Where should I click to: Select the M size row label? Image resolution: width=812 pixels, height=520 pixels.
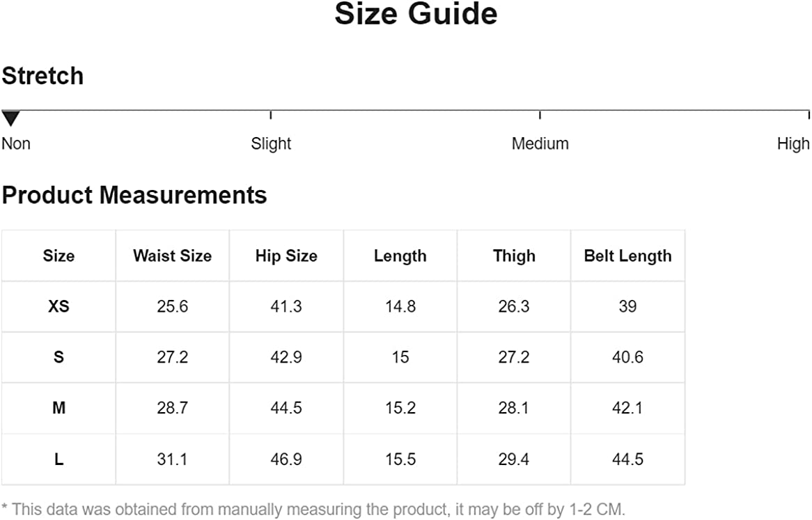(x=58, y=408)
